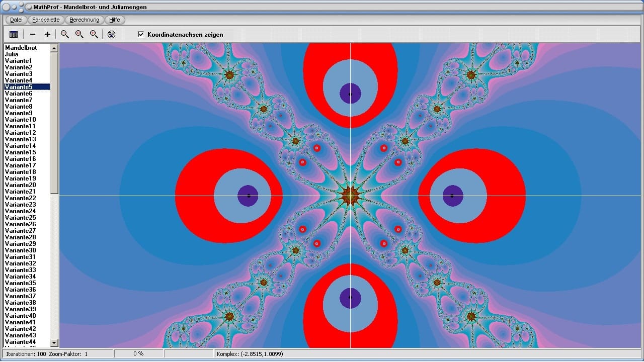The width and height of the screenshot is (644, 362).
Task: Select Variante18 in the list
Action: (20, 172)
